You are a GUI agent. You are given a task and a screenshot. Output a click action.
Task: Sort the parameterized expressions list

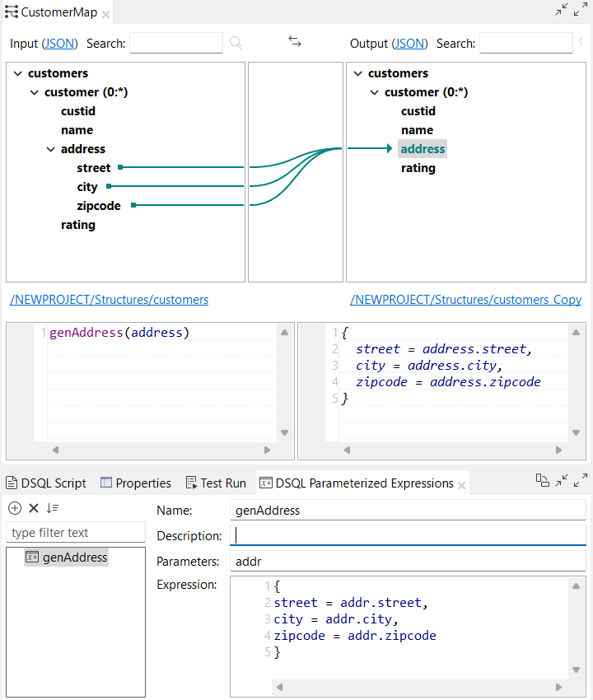click(53, 508)
